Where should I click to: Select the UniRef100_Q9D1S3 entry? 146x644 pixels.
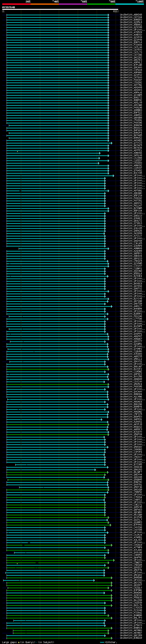(131, 216)
